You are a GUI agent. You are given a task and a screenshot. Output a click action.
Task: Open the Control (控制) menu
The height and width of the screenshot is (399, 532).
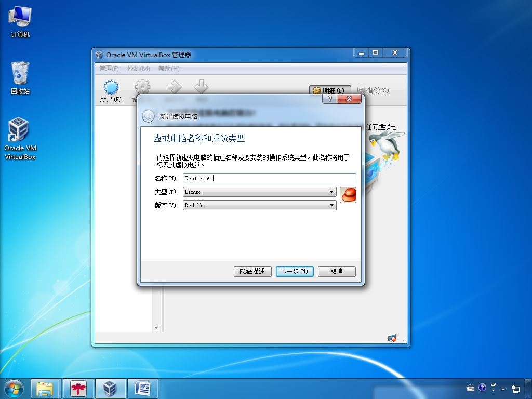coord(138,69)
